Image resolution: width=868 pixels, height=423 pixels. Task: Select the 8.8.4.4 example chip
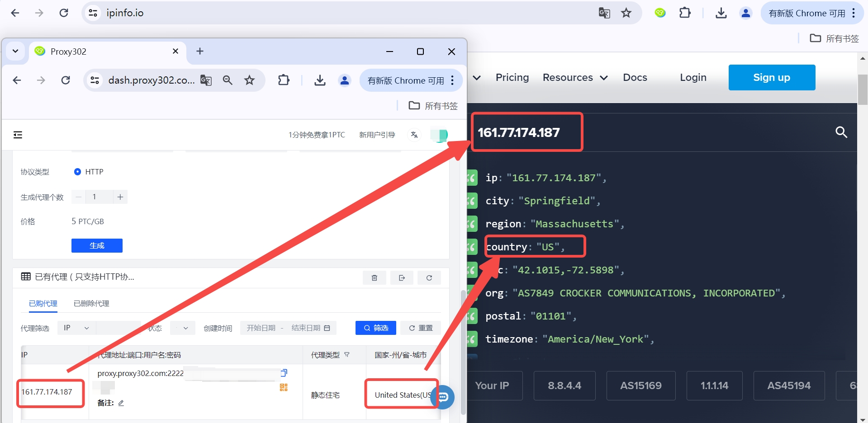[564, 385]
